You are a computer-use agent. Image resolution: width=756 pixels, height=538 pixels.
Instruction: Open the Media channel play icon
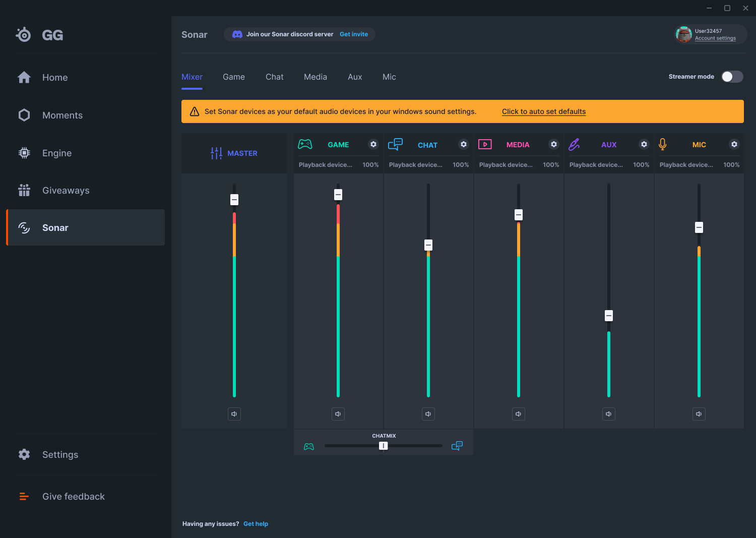pyautogui.click(x=485, y=144)
